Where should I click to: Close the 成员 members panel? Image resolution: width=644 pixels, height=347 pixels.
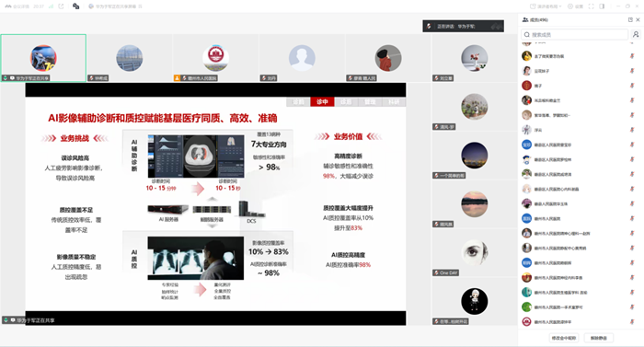pyautogui.click(x=638, y=19)
